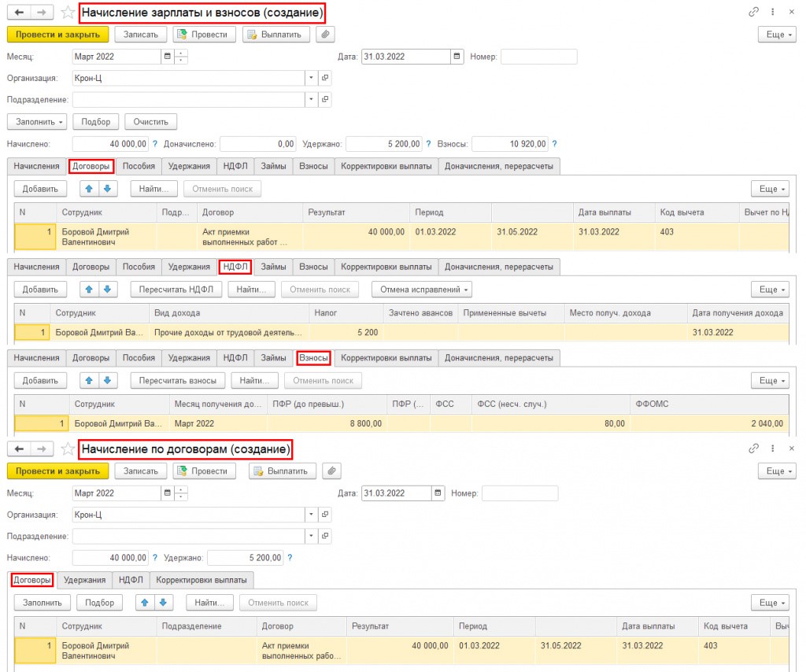Image resolution: width=806 pixels, height=672 pixels.
Task: Expand the Организация dropdown arrow in "Начисление по договорам"
Action: [311, 515]
